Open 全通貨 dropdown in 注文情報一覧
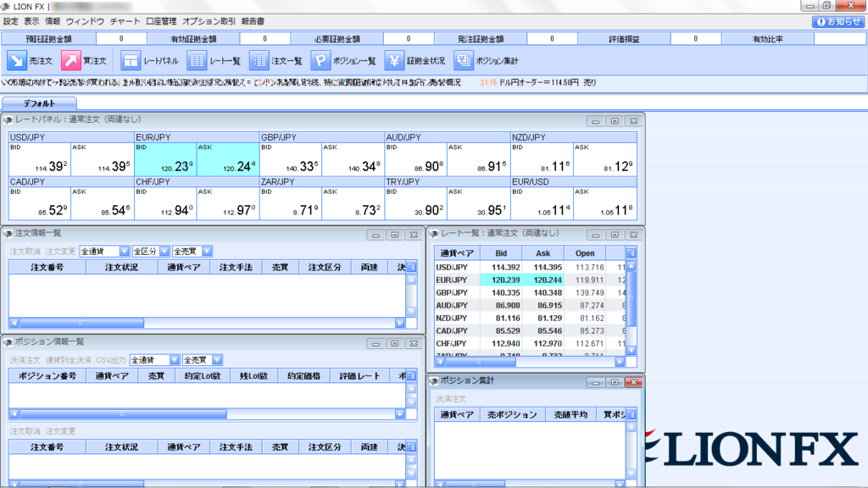This screenshot has height=488, width=868. pyautogui.click(x=104, y=251)
